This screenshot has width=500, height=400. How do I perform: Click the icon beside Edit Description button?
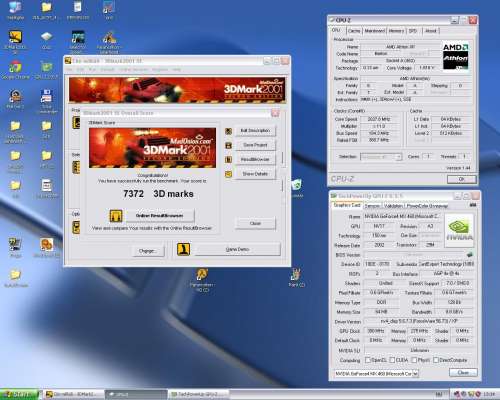click(x=228, y=131)
